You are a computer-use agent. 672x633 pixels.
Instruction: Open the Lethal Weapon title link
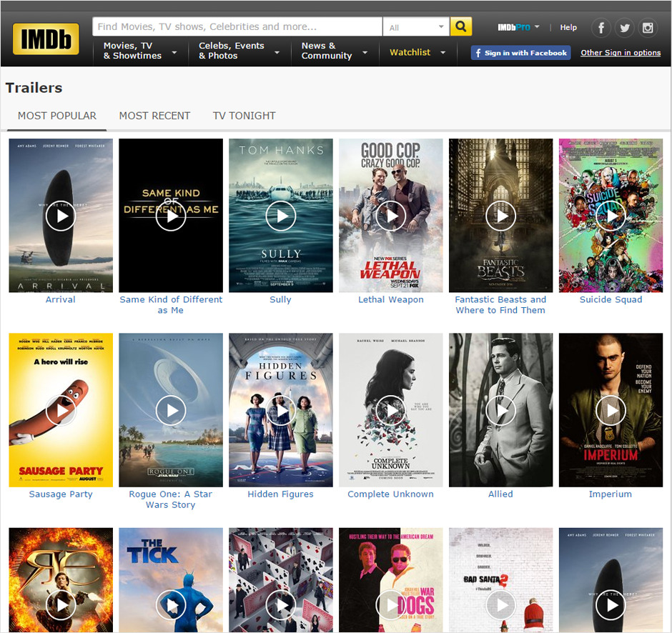coord(391,299)
